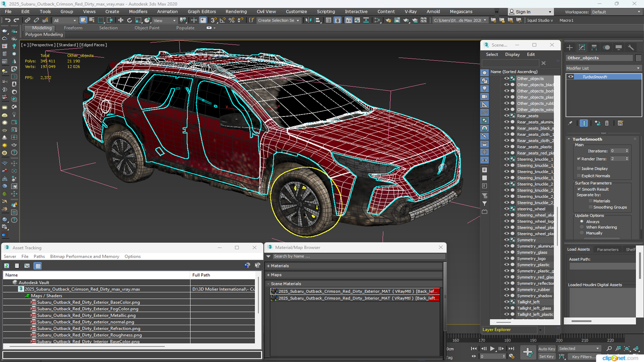
Task: Click Parameters tab in right panel
Action: (607, 249)
